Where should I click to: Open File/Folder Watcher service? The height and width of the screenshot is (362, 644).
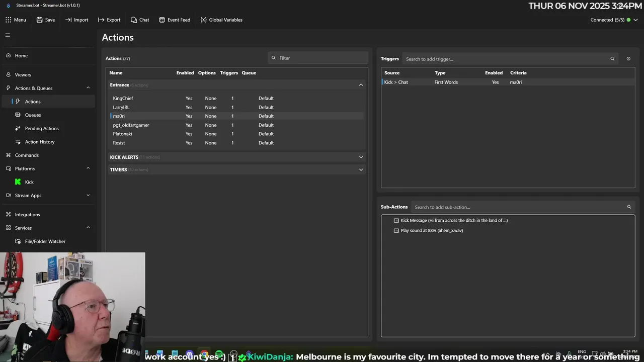[45, 241]
